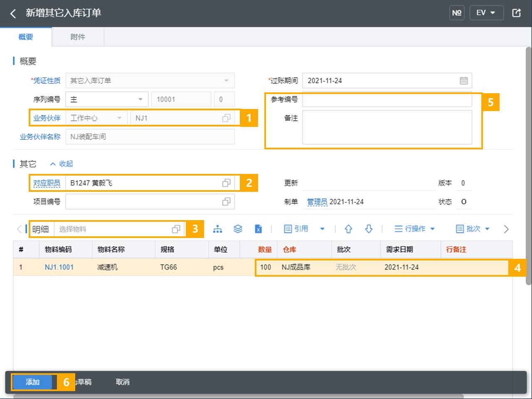Click the 减速机 material name cell
The height and width of the screenshot is (399, 532).
click(107, 267)
